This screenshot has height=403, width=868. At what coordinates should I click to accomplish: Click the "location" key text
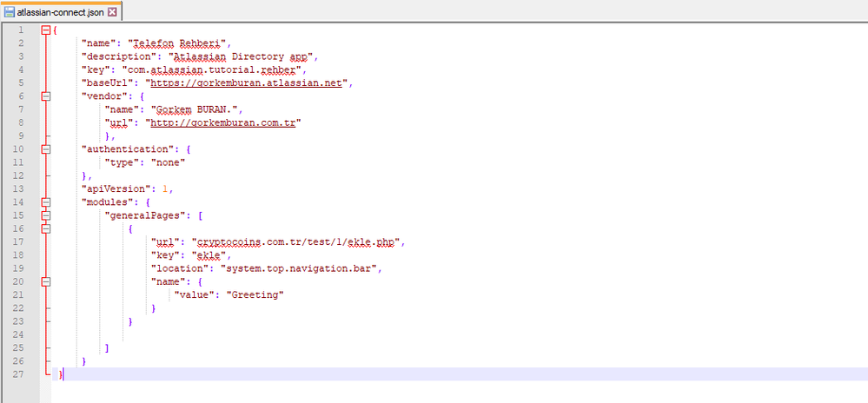180,269
